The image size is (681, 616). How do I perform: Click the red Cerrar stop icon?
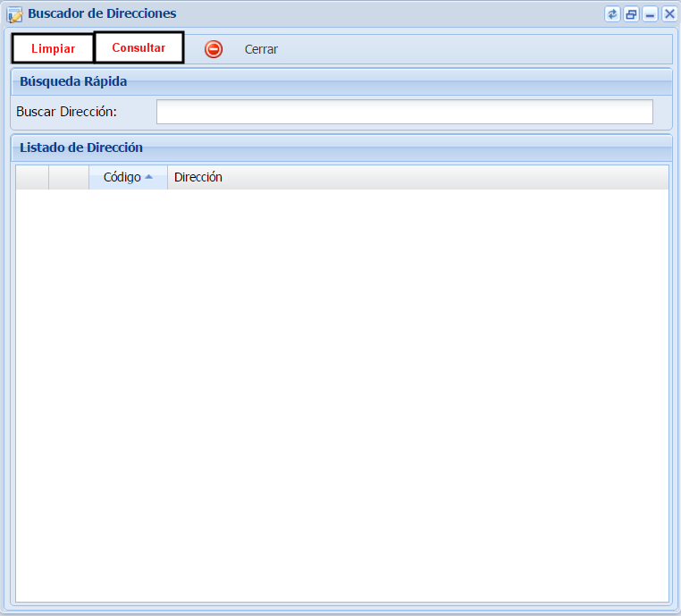tap(214, 49)
